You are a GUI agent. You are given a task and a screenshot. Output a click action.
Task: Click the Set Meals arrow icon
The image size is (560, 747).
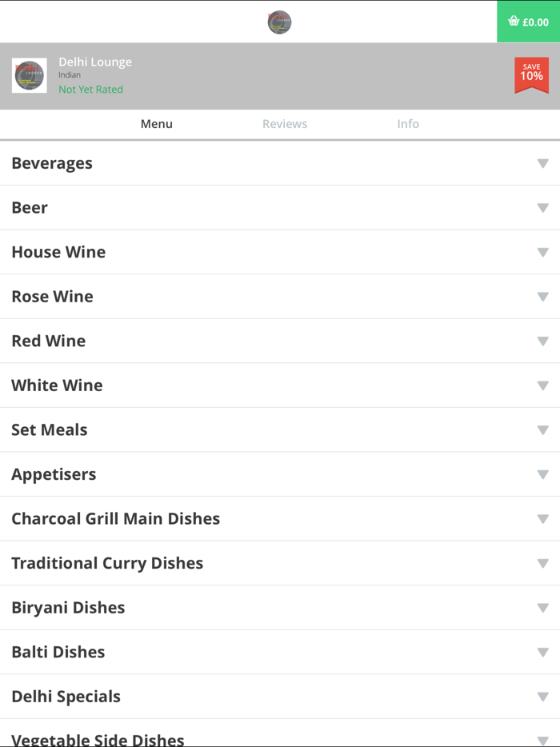(x=543, y=430)
